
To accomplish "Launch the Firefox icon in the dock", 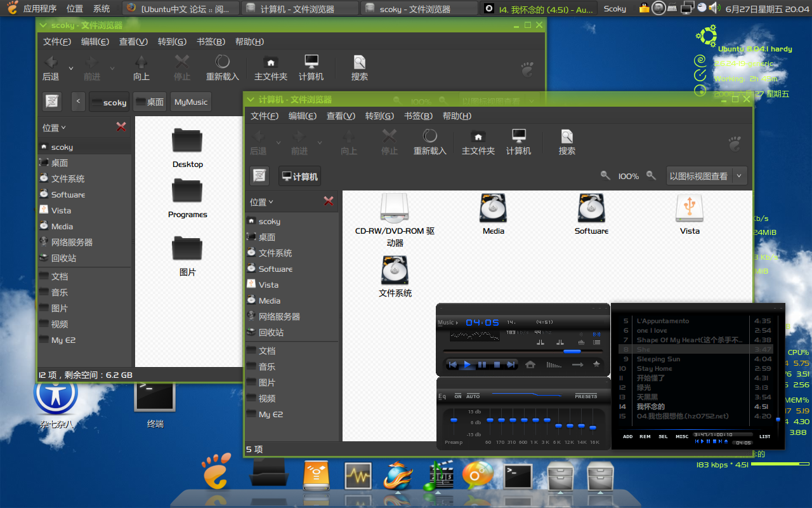I will [398, 476].
